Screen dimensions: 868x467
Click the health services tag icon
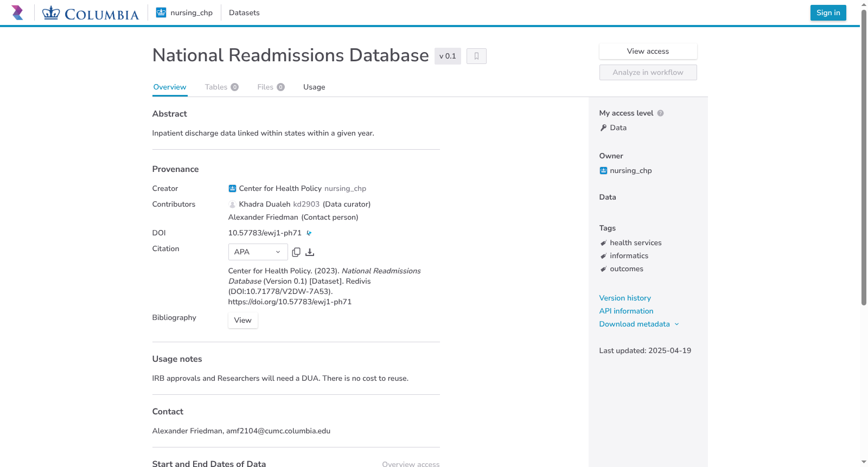603,243
